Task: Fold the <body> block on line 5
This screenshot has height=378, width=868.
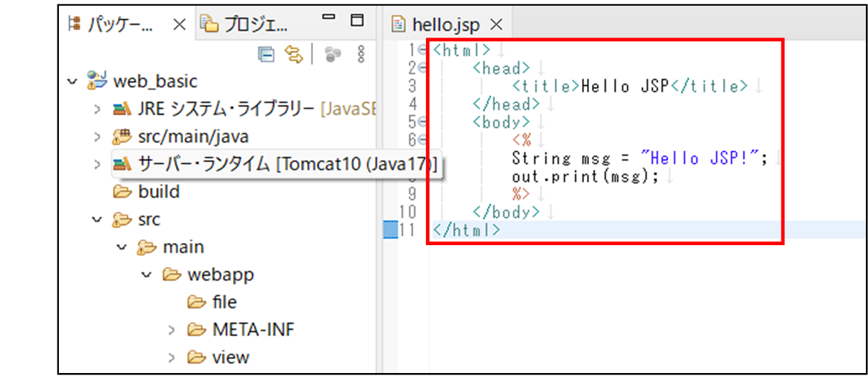Action: click(422, 122)
